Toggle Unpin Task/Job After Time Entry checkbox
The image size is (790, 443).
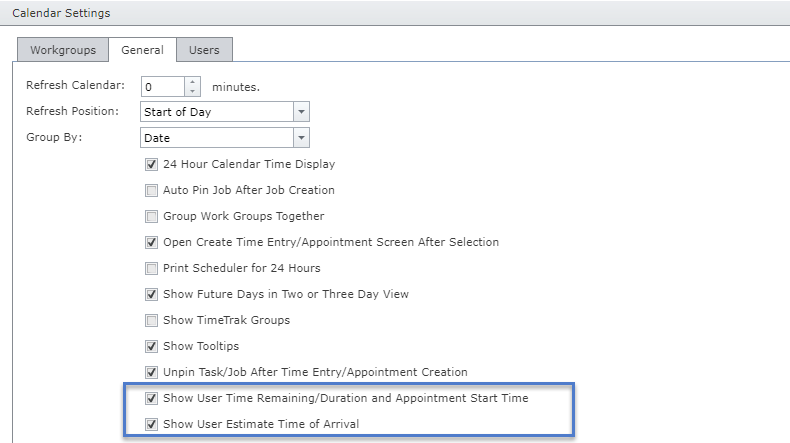point(152,372)
